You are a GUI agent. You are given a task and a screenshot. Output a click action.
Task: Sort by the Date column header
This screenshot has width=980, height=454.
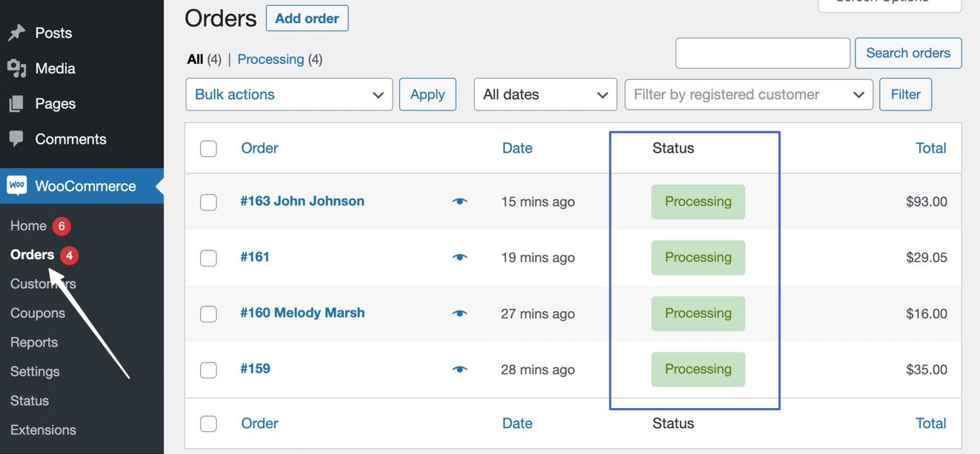coord(517,148)
